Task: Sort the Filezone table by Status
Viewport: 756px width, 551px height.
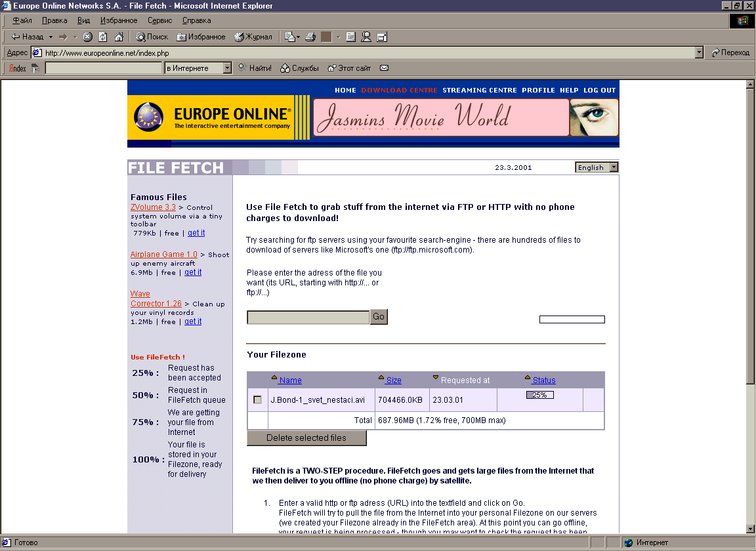Action: tap(544, 380)
